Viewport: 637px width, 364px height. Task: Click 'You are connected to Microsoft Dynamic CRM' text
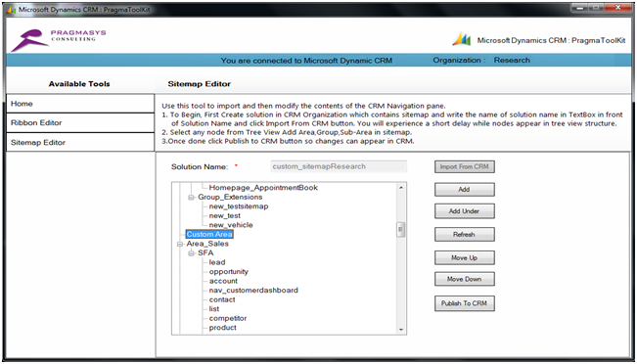[x=306, y=61]
